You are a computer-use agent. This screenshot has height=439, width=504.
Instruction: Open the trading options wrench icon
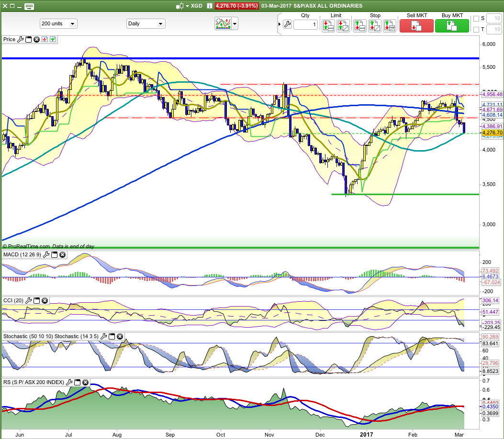[x=287, y=24]
